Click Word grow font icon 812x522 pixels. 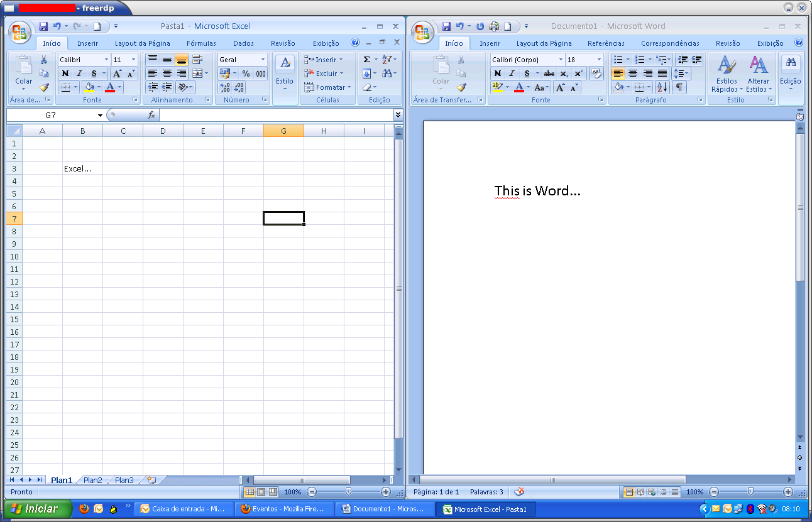coord(559,87)
